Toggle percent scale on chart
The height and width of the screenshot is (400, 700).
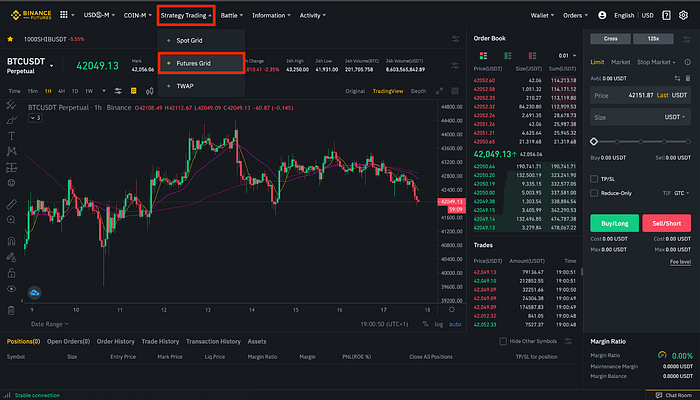[425, 324]
